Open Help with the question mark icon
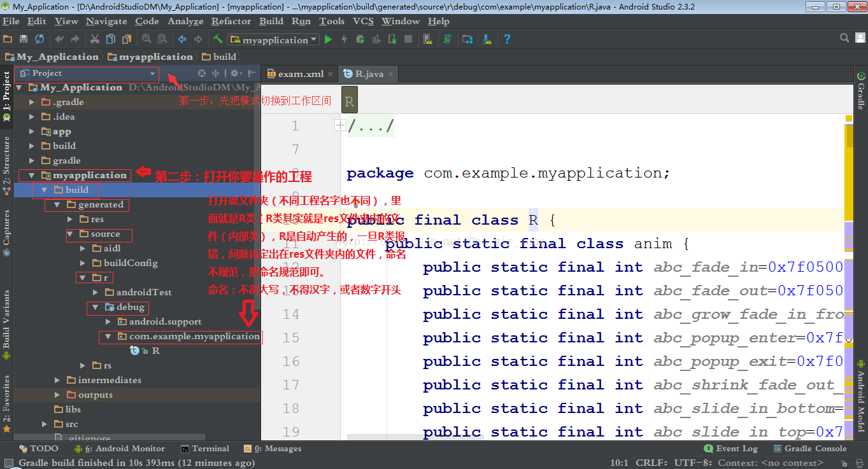The height and width of the screenshot is (469, 868). point(507,39)
